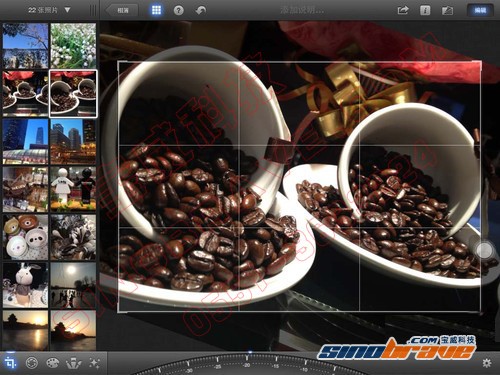Select the rabbit toy thumbnail
The image size is (500, 375).
(x=25, y=285)
